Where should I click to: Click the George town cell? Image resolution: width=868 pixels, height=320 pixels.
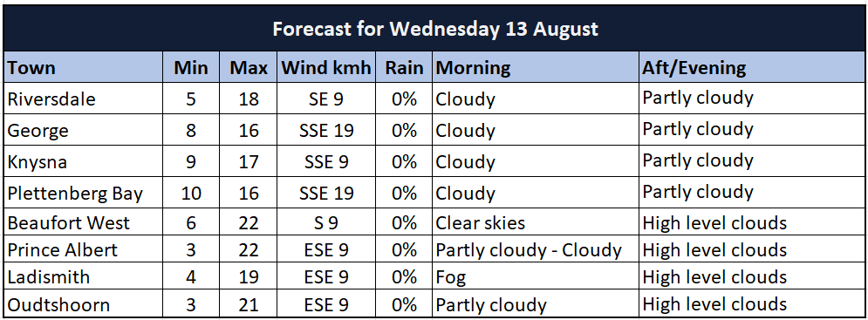click(x=83, y=130)
